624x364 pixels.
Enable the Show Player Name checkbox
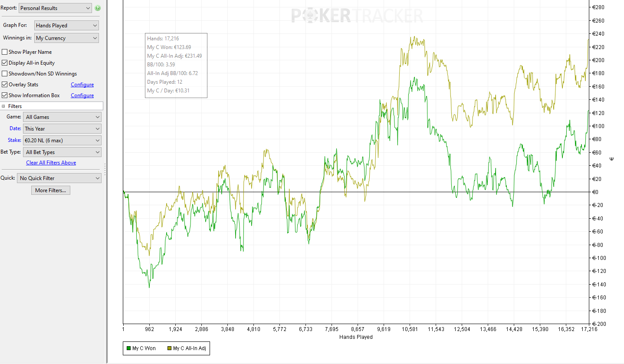point(5,52)
